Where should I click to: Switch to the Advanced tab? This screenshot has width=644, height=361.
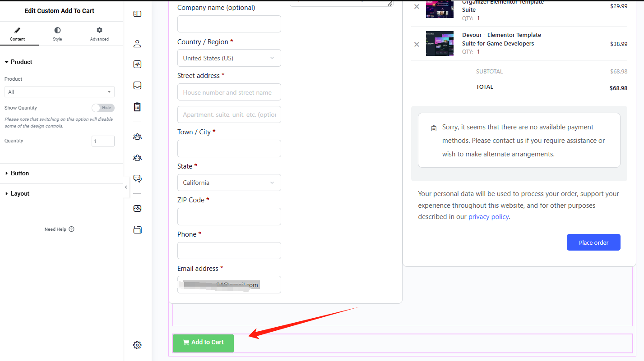(99, 33)
